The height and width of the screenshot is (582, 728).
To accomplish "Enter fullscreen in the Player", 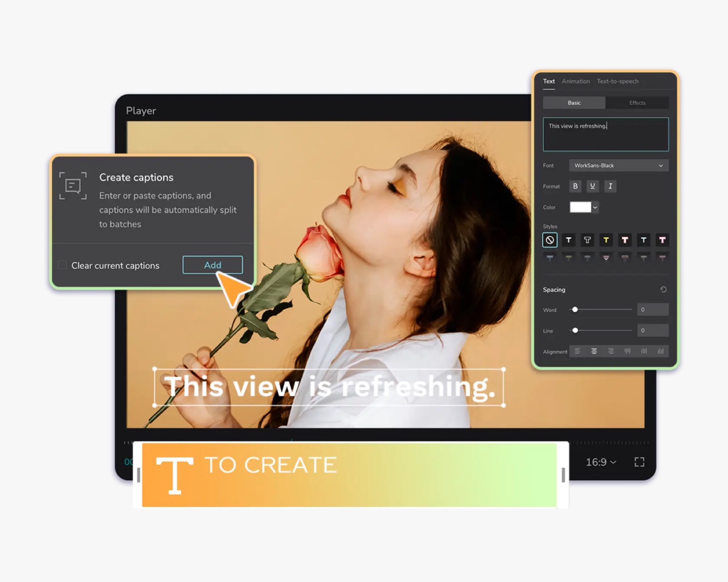I will [x=639, y=462].
